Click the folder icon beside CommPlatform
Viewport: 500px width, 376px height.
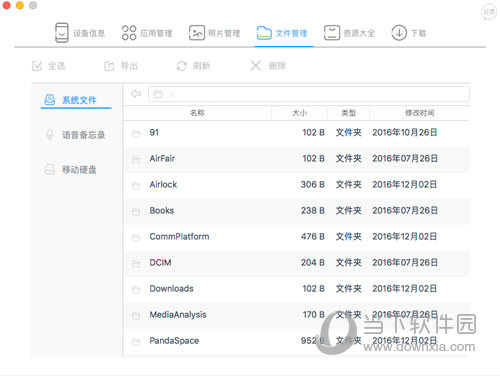tap(136, 238)
